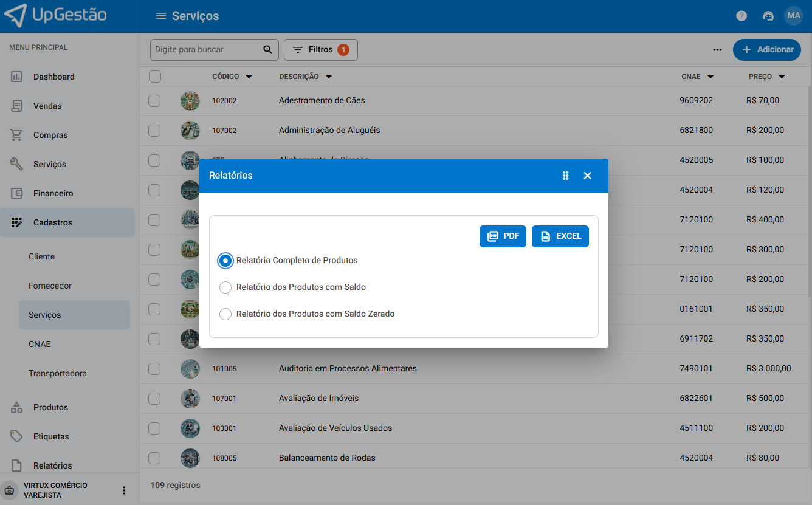Image resolution: width=812 pixels, height=505 pixels.
Task: Open the support headset icon
Action: click(768, 16)
